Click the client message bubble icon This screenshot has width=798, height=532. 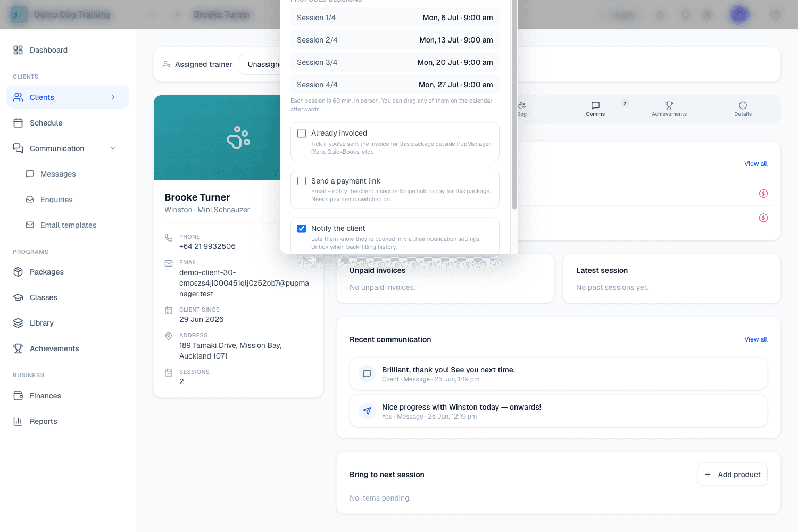point(367,373)
